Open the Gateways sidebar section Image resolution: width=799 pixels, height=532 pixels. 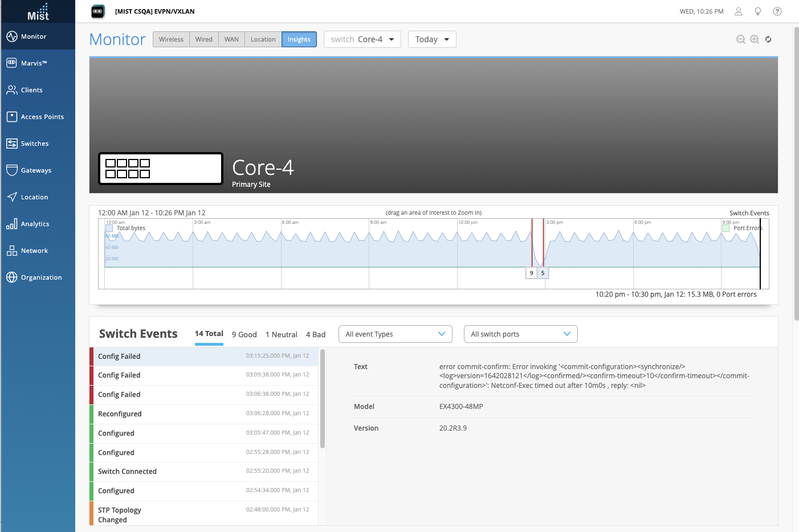click(x=35, y=170)
